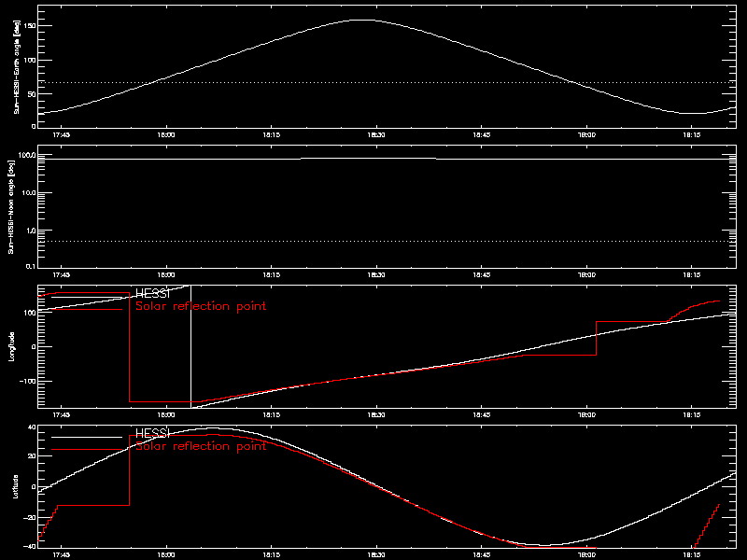
Task: Click the "20" tick on Latitude axis
Action: (x=32, y=456)
